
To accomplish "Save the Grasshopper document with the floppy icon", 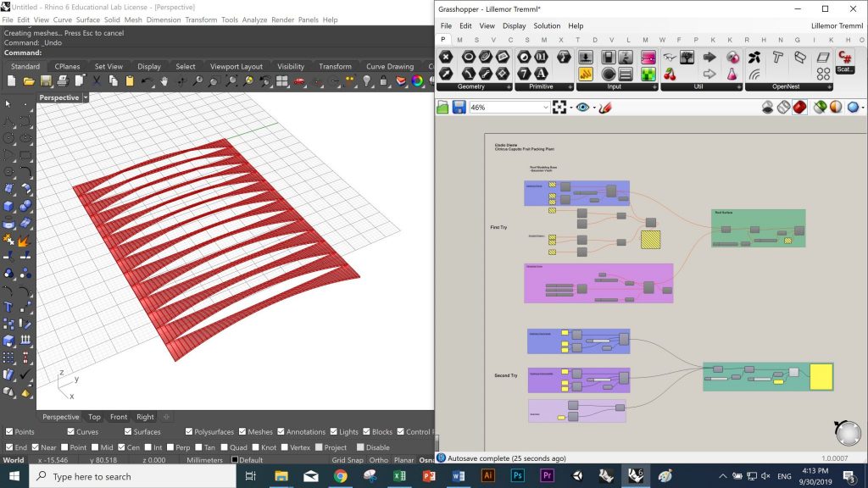I will [459, 108].
